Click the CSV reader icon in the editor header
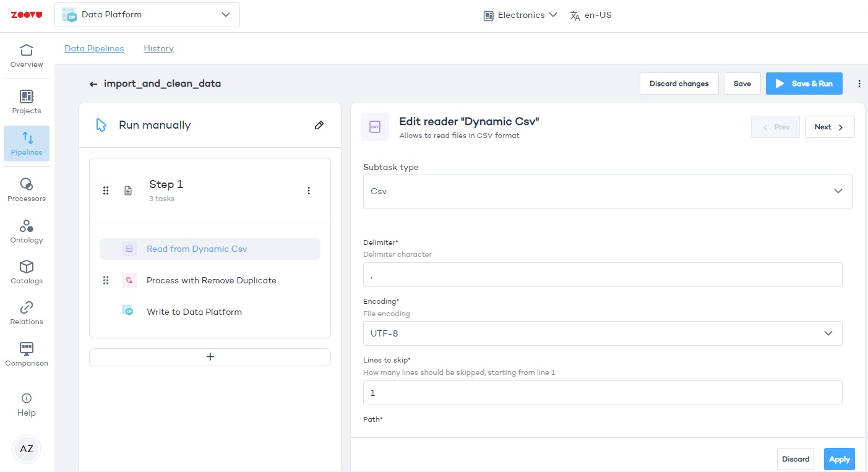The height and width of the screenshot is (472, 868). (375, 127)
